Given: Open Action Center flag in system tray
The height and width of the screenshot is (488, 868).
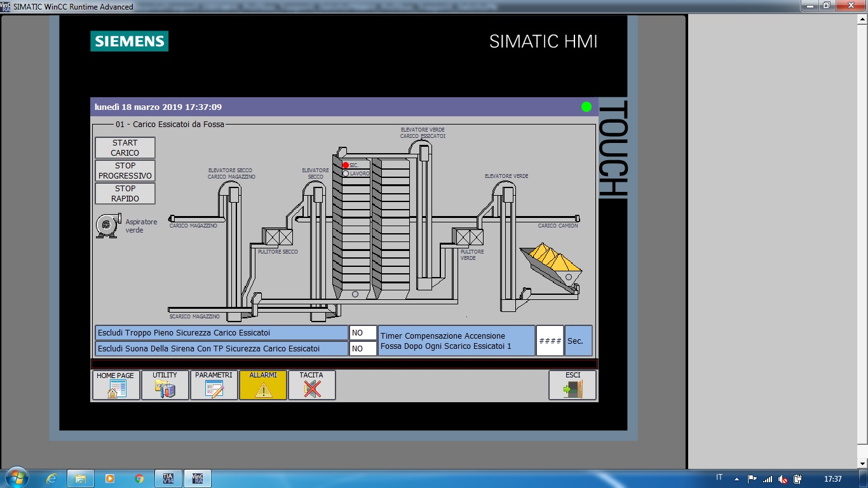Looking at the screenshot, I should 752,479.
